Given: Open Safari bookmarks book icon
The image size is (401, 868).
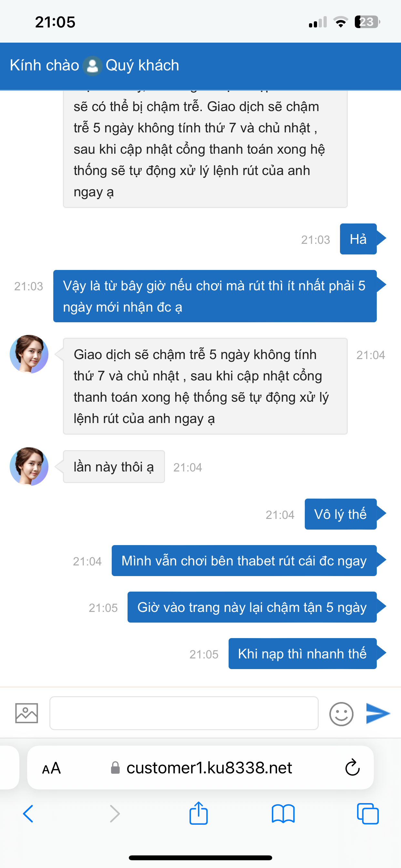Looking at the screenshot, I should (283, 814).
